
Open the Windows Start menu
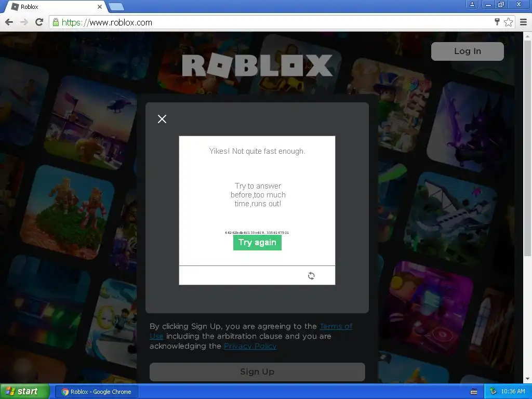[x=24, y=391]
